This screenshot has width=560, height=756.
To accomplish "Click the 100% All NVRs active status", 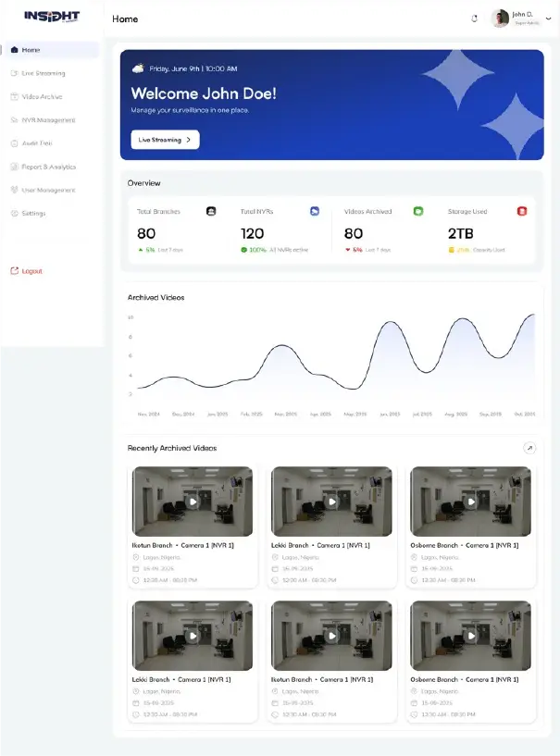I will (275, 250).
